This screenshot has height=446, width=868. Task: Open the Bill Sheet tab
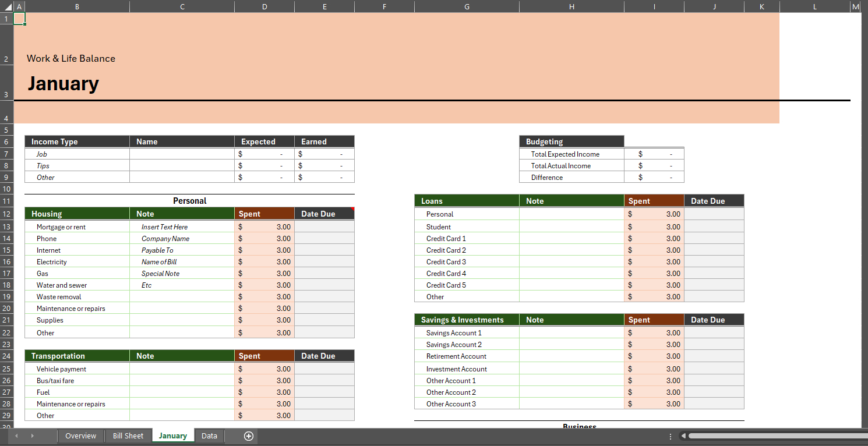pos(128,436)
